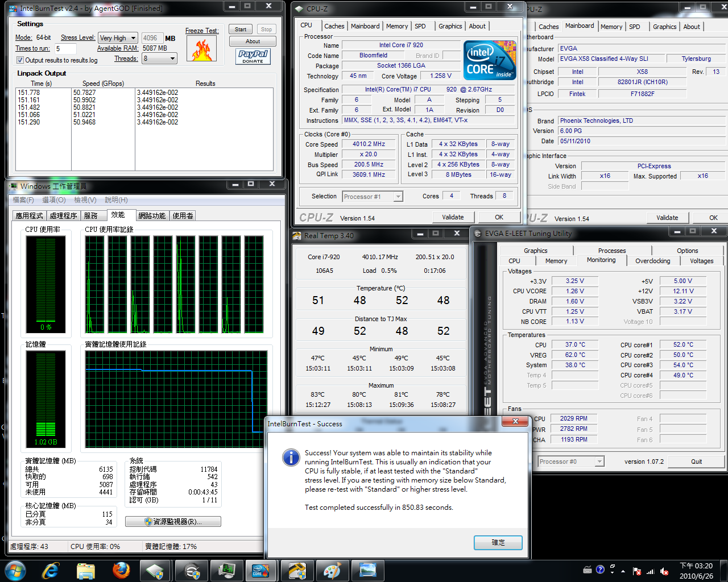Click the CPU 使用率 meter in Task Manager
This screenshot has width=728, height=582.
click(x=45, y=284)
